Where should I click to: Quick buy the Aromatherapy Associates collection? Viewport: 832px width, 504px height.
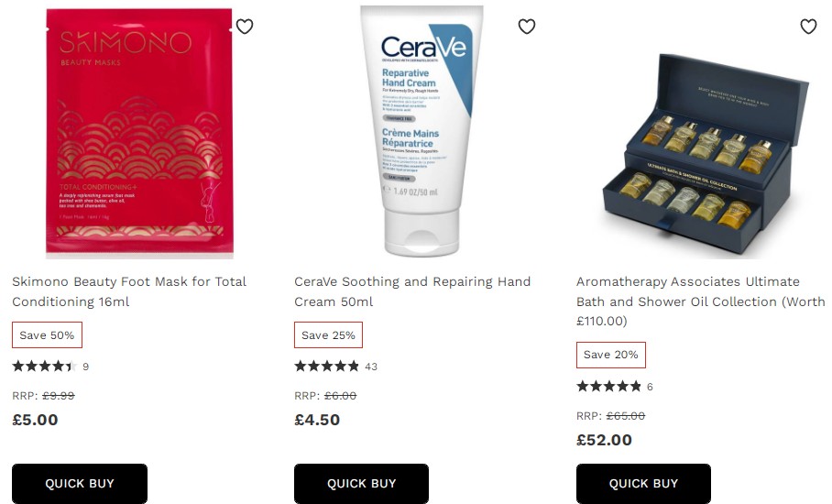643,483
